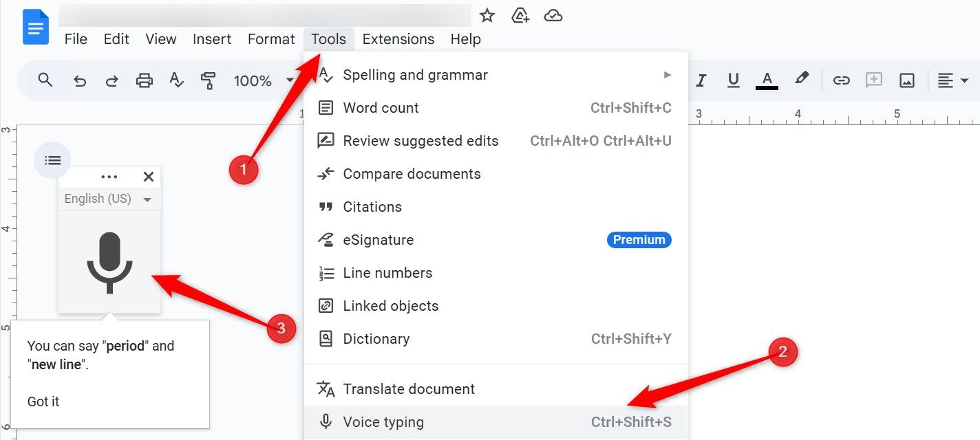Toggle underline formatting

click(734, 80)
